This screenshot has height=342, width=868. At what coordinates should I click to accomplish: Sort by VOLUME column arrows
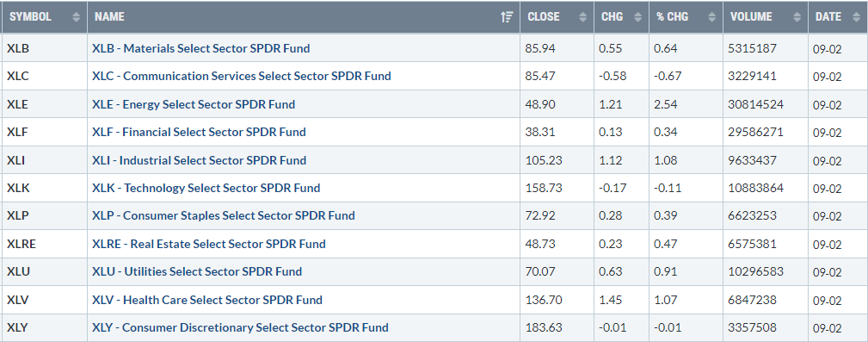click(797, 17)
